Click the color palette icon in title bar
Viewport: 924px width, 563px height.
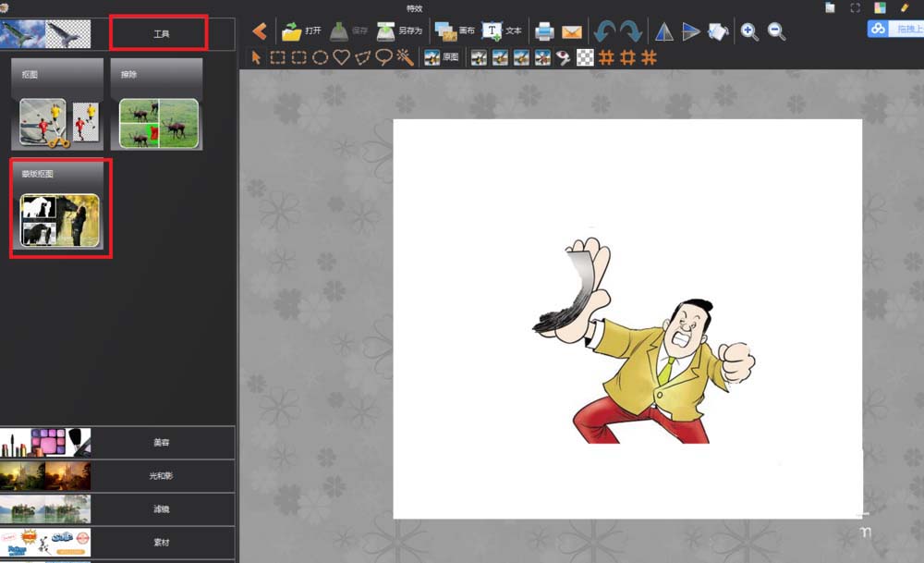pos(880,7)
